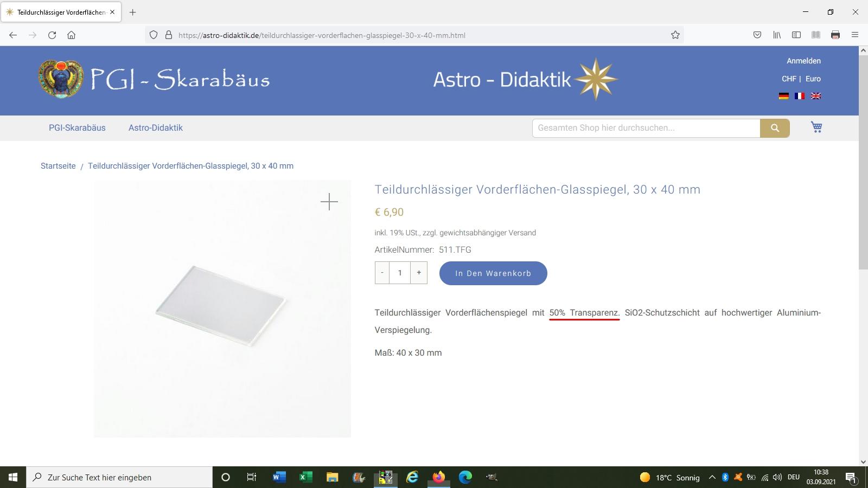Focus the shop search field
Screen dimensions: 868x488
(646, 128)
